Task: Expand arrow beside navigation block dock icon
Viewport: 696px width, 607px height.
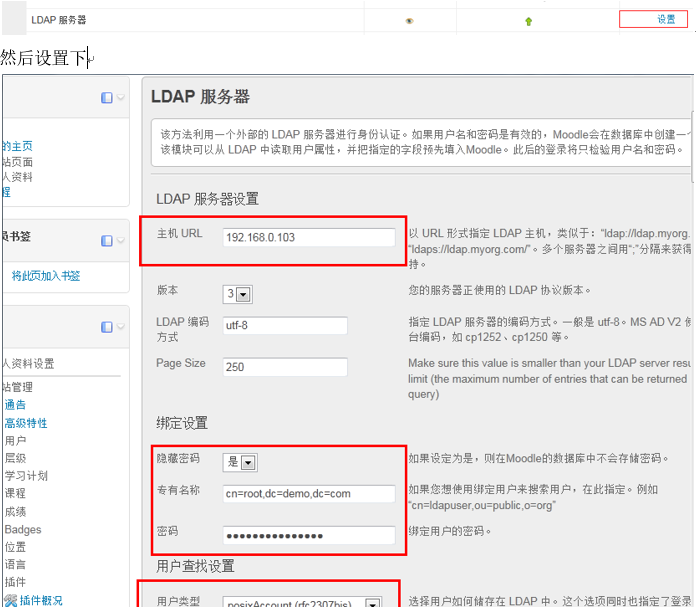Action: click(x=120, y=97)
